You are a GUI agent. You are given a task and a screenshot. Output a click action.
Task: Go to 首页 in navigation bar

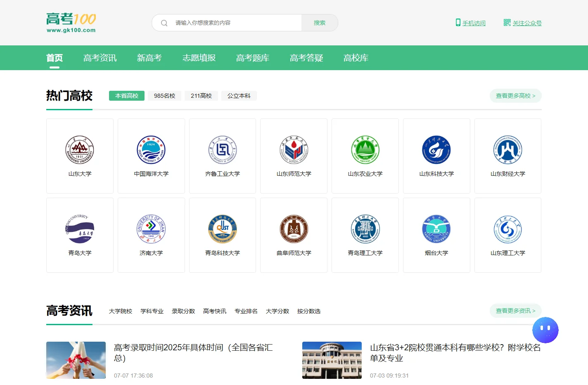coord(55,58)
